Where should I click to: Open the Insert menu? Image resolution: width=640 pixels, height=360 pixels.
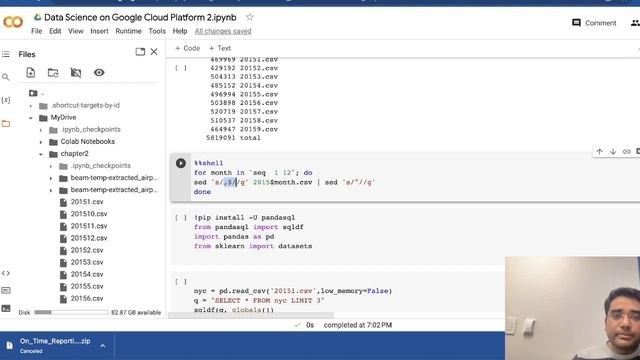99,31
